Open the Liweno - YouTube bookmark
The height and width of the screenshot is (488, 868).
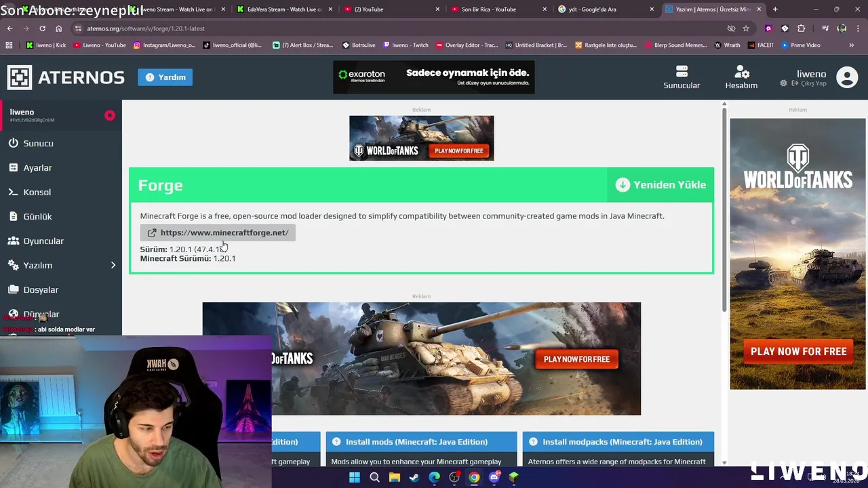pos(99,45)
